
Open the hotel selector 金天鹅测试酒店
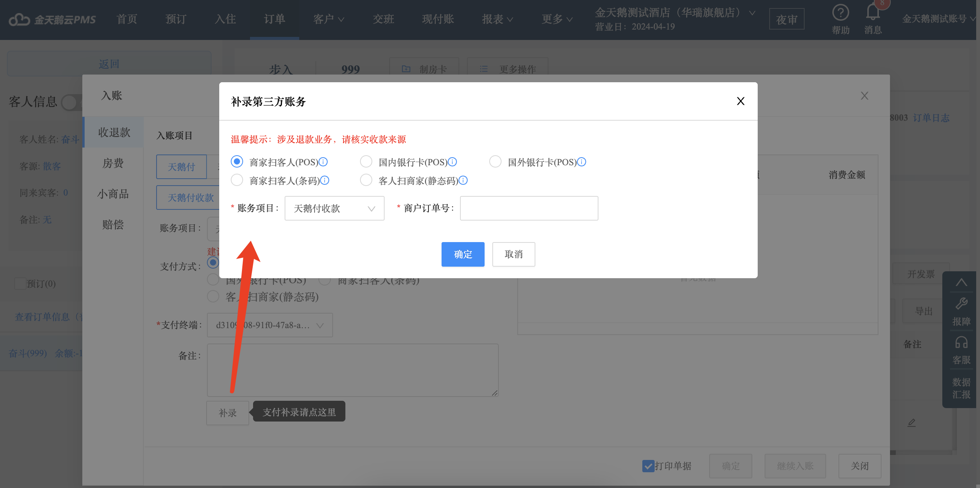pos(675,13)
